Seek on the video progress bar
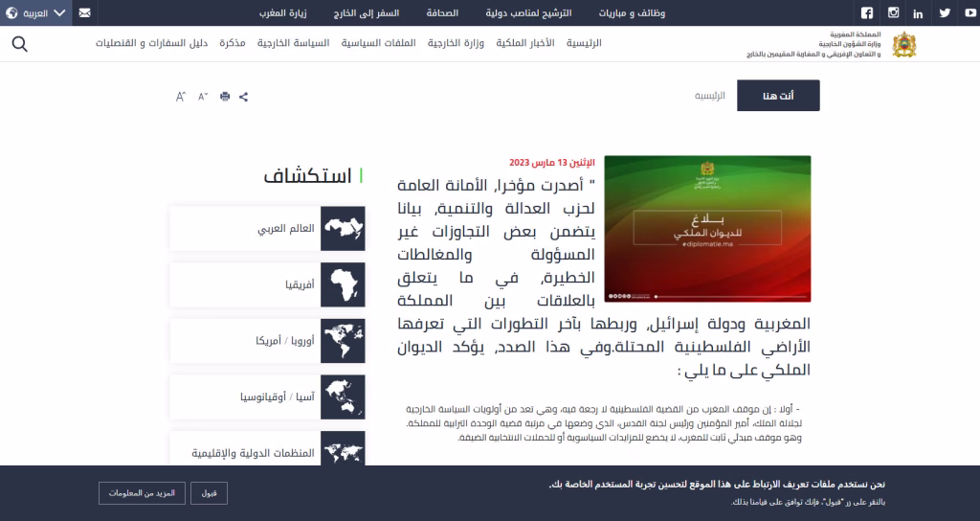Viewport: 980px width, 521px height. coord(728,297)
